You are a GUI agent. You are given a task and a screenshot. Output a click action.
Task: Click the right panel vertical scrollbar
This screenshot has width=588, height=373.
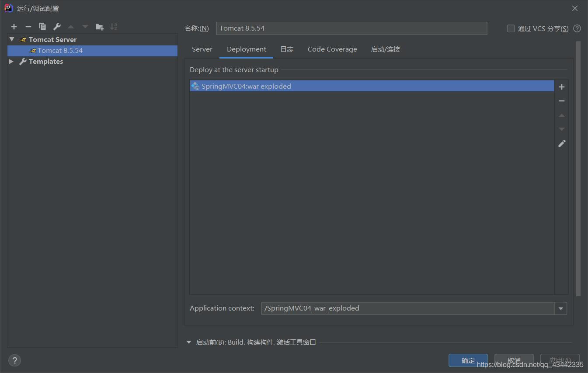click(x=578, y=169)
